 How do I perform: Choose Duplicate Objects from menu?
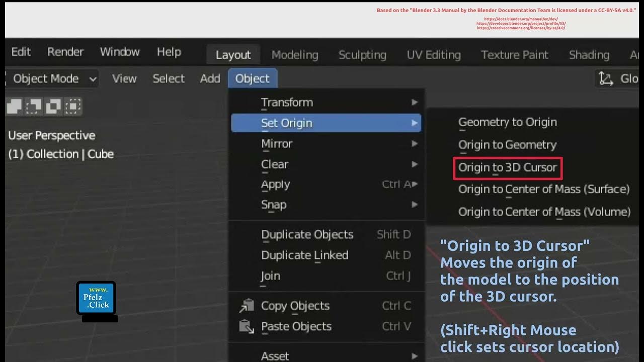326,234
